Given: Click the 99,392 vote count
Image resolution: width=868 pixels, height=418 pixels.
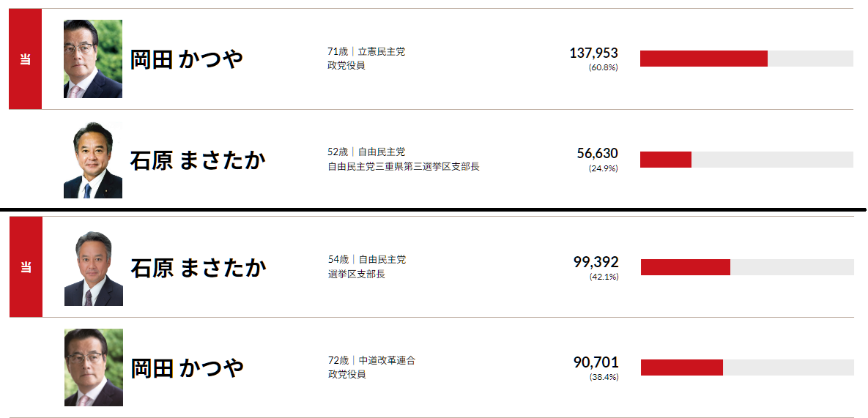Looking at the screenshot, I should 596,261.
